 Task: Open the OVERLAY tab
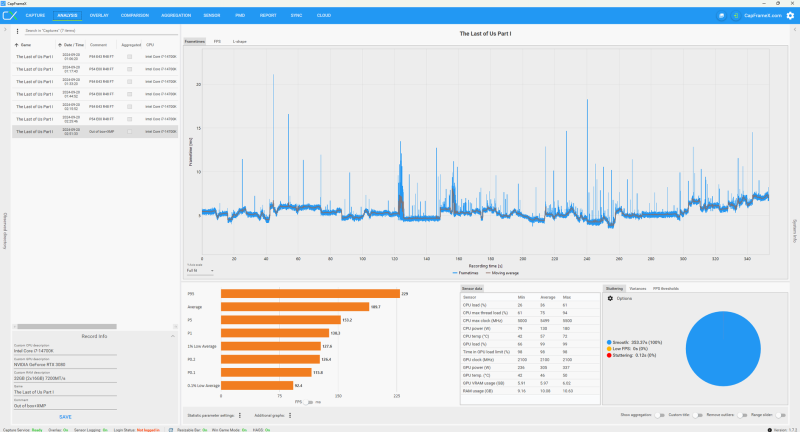coord(99,15)
